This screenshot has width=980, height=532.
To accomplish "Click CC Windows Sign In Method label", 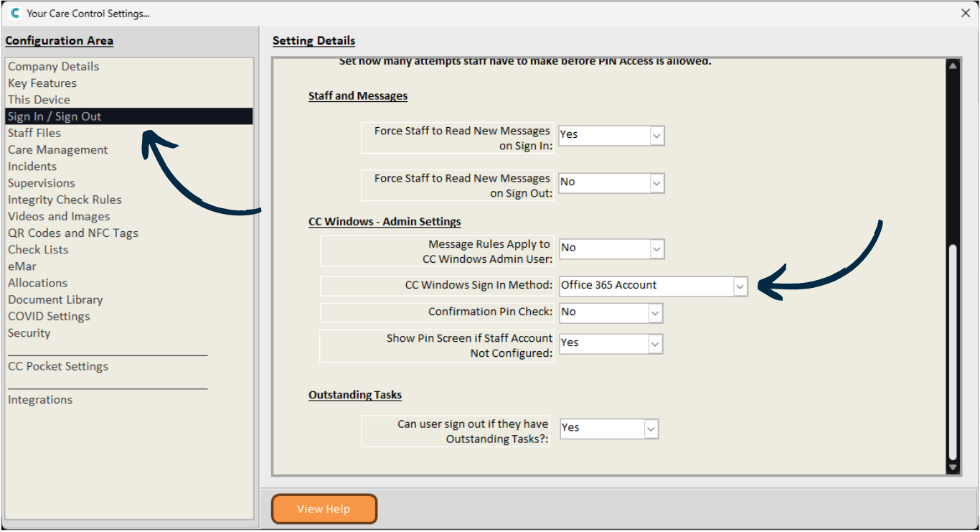I will [x=479, y=285].
